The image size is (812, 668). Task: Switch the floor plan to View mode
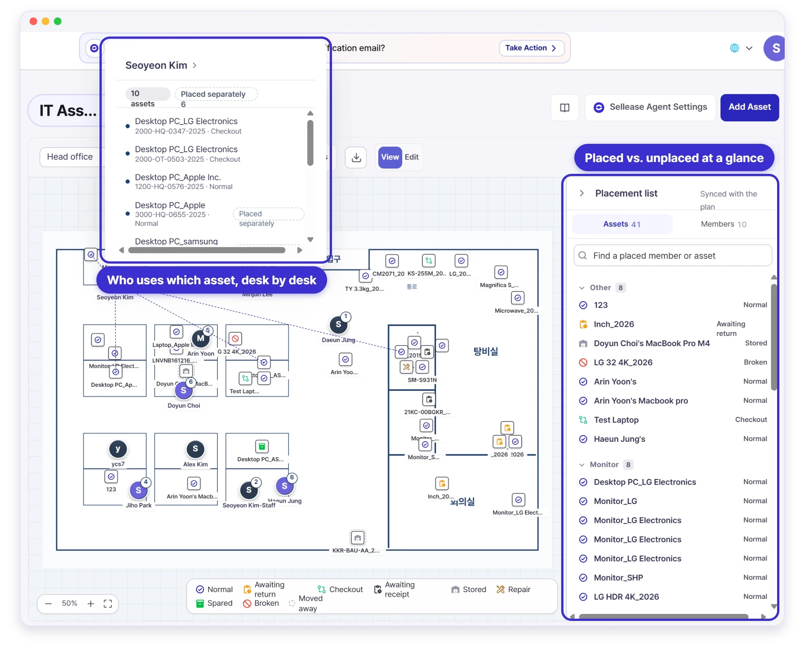tap(390, 157)
